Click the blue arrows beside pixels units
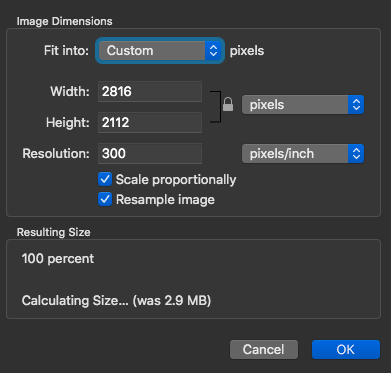This screenshot has width=391, height=373. [x=356, y=105]
